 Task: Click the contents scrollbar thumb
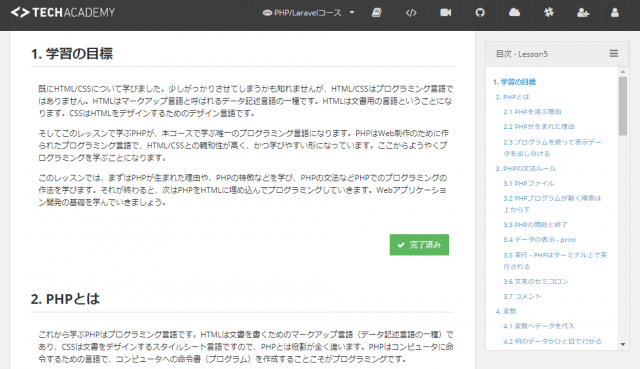(623, 106)
